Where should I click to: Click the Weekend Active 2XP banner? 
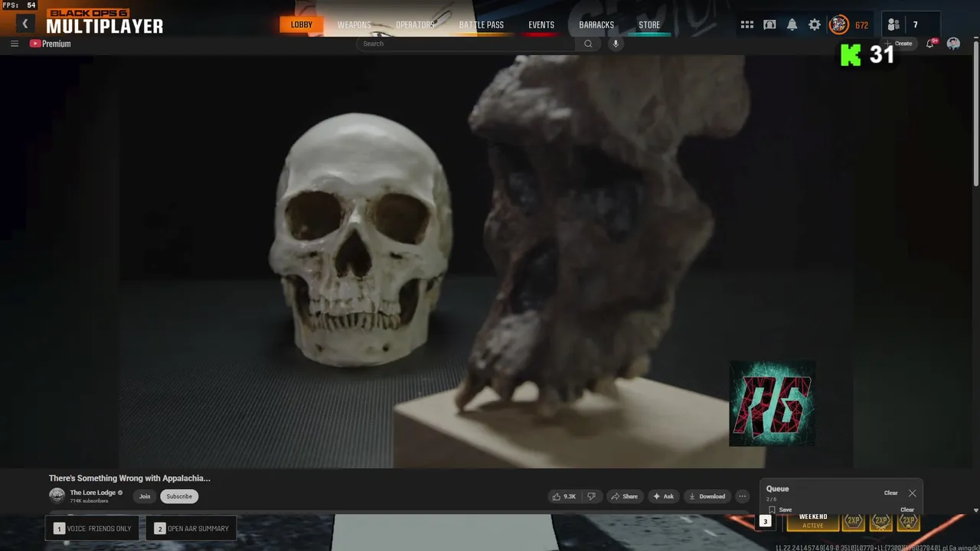813,521
